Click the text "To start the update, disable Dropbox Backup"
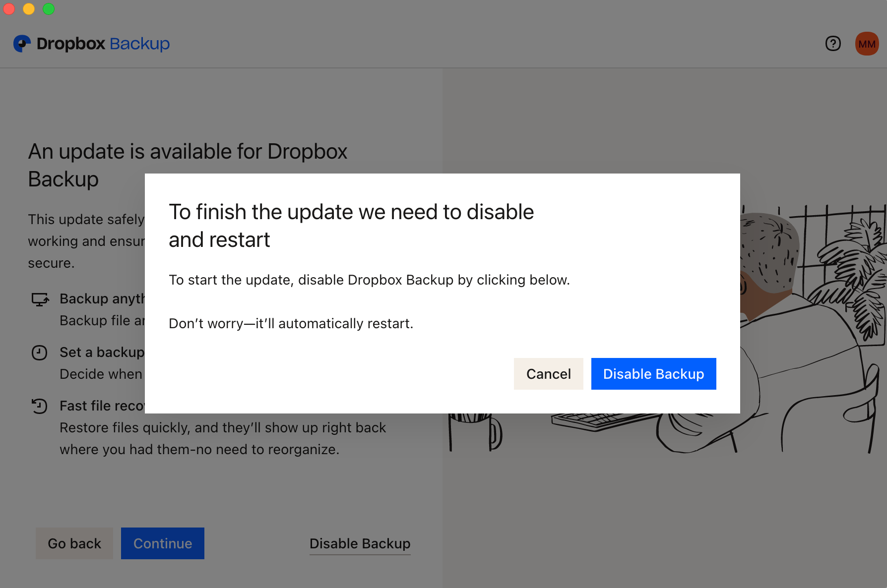Screen dimensions: 887x588 [x=311, y=280]
